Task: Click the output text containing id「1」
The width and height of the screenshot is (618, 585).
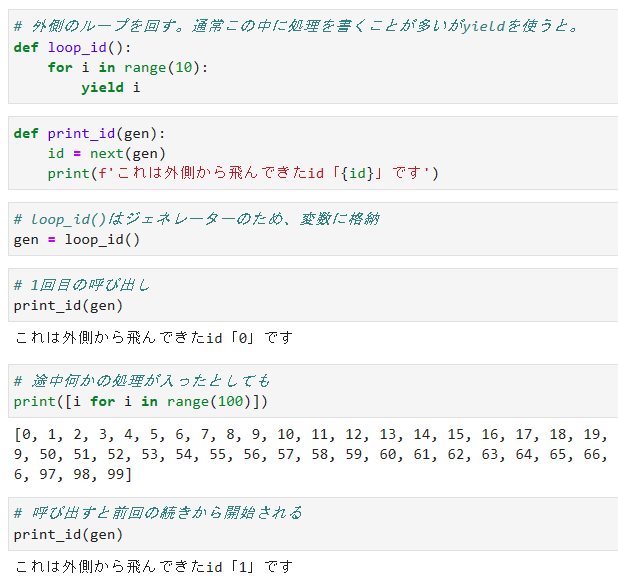Action: (x=154, y=567)
